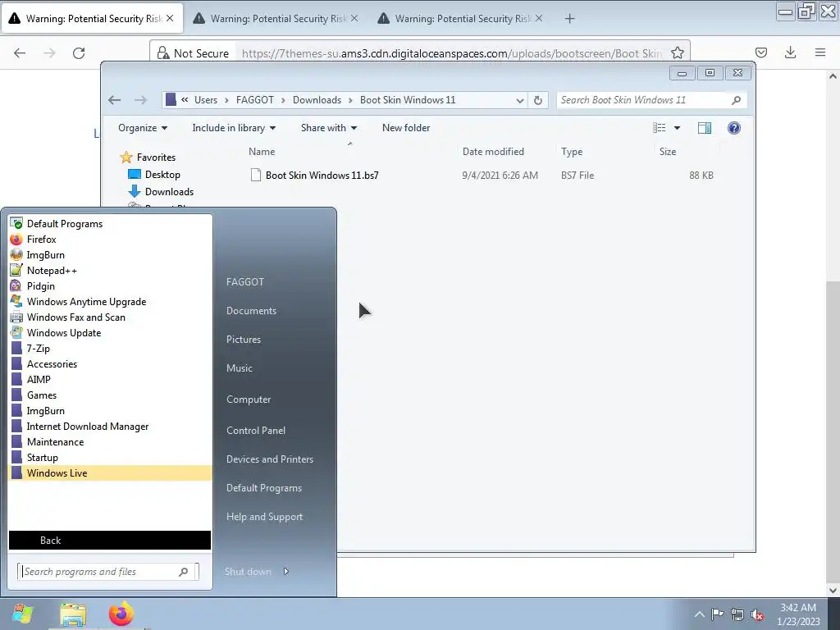The height and width of the screenshot is (630, 840).
Task: Change the view with the view icon
Action: (x=659, y=128)
